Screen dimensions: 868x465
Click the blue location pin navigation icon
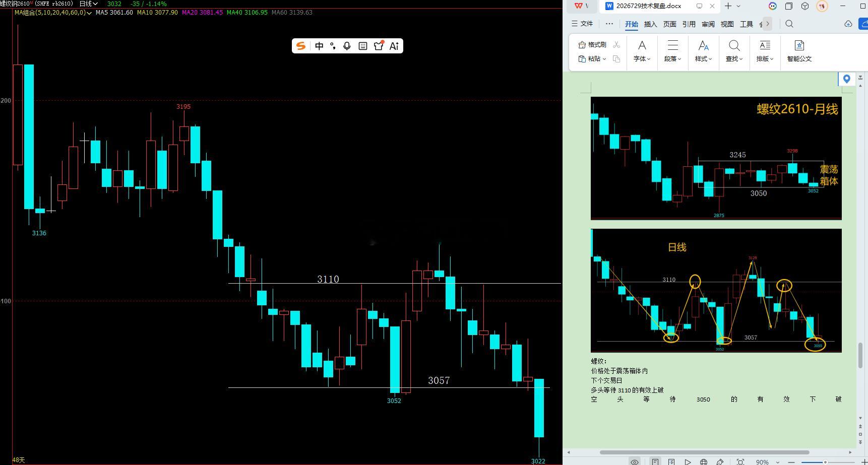pos(846,79)
